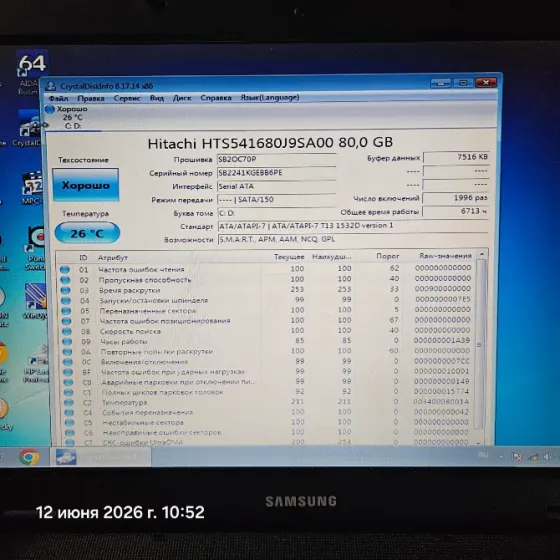Click the CrystalDiskInfo taskbar button icon

(x=66, y=457)
